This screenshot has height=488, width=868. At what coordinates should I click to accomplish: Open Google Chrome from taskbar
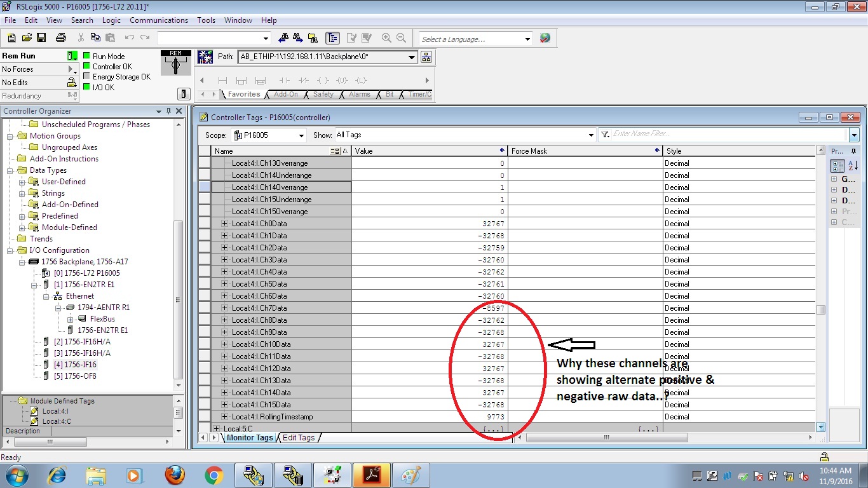[x=214, y=475]
